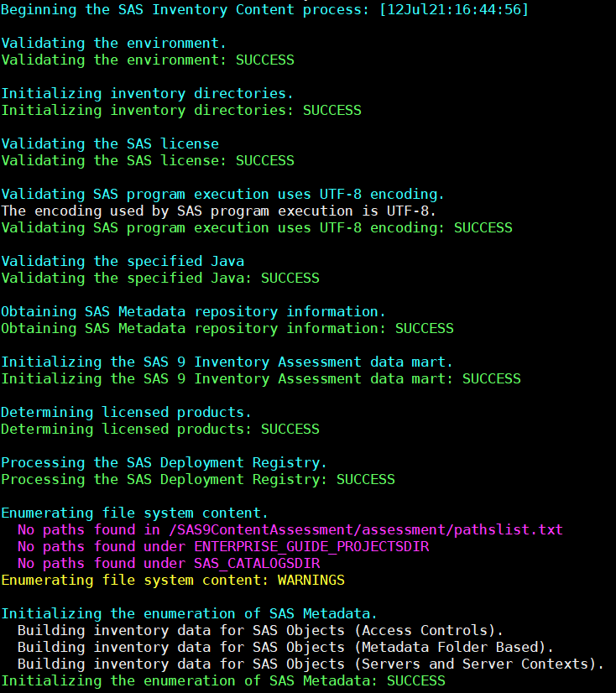616x693 pixels.
Task: Click 'No paths found under SAS_CATALOGSDIR' warning
Action: 169,564
